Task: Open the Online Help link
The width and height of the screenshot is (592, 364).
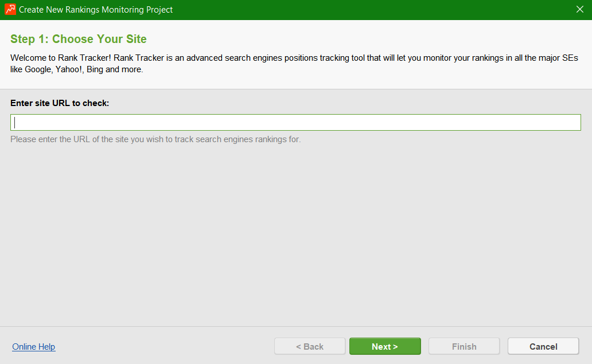Action: click(34, 347)
